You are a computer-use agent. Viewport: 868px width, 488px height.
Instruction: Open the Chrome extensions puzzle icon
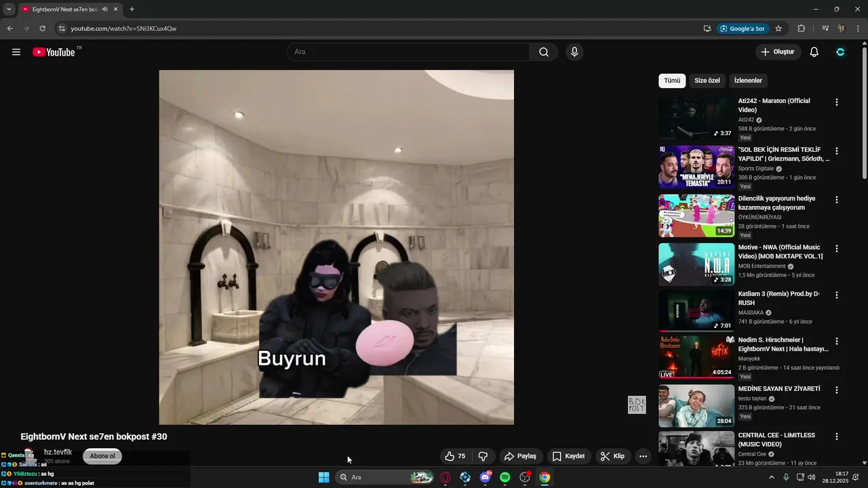pos(801,28)
